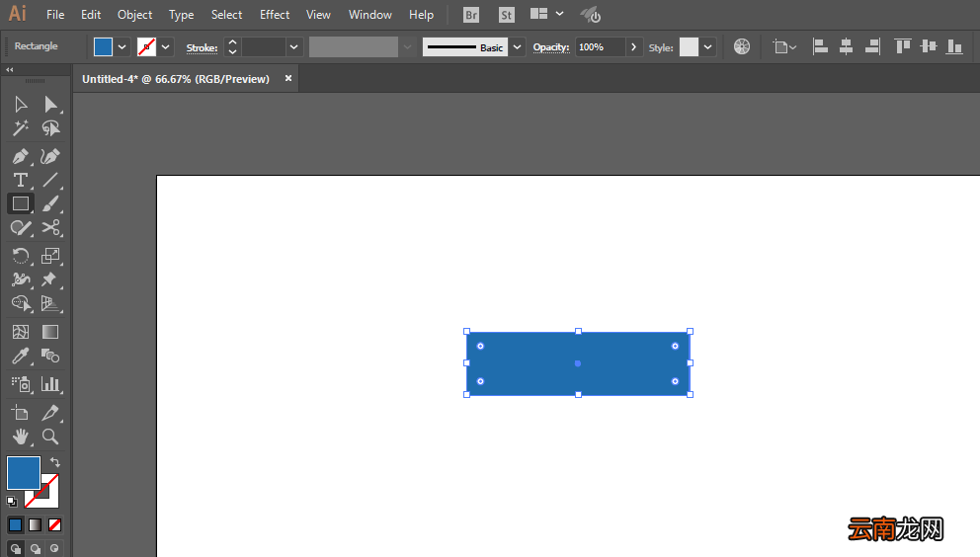The image size is (980, 557).
Task: Activate the Zoom tool
Action: click(50, 437)
